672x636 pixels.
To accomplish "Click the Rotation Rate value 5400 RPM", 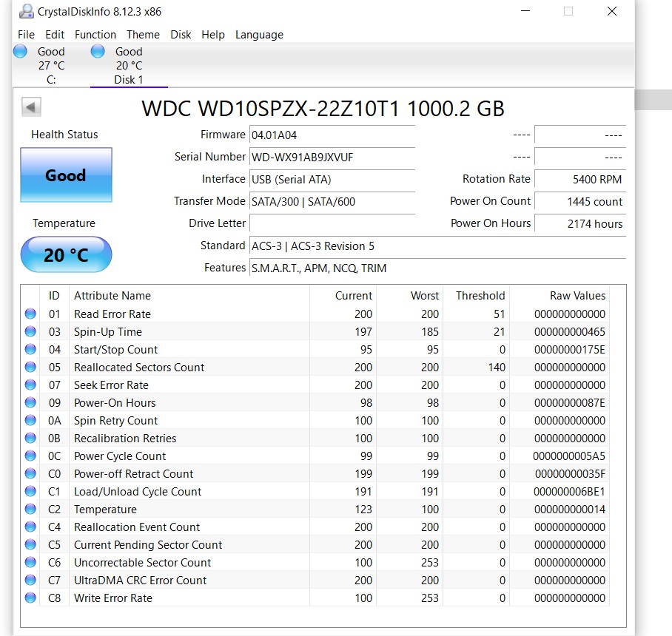I will click(580, 180).
